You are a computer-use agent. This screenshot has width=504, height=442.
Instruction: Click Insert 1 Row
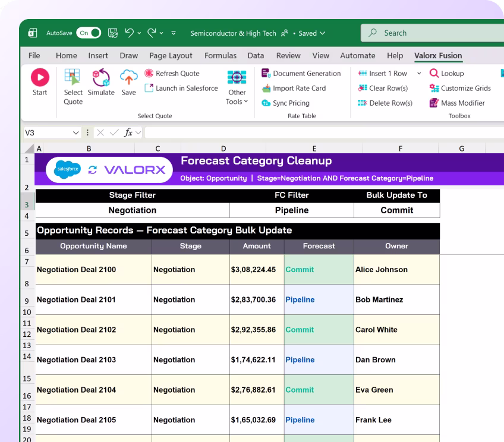coord(383,73)
